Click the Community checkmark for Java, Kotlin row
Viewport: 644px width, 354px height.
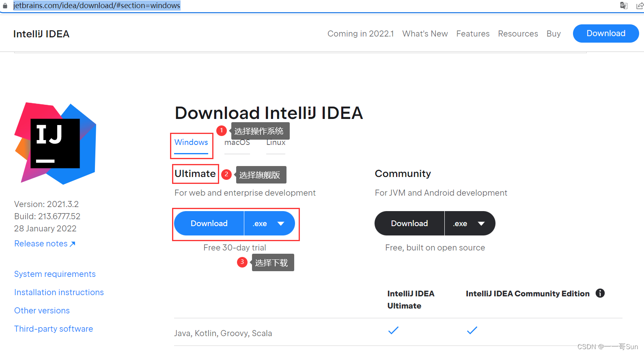(x=472, y=330)
